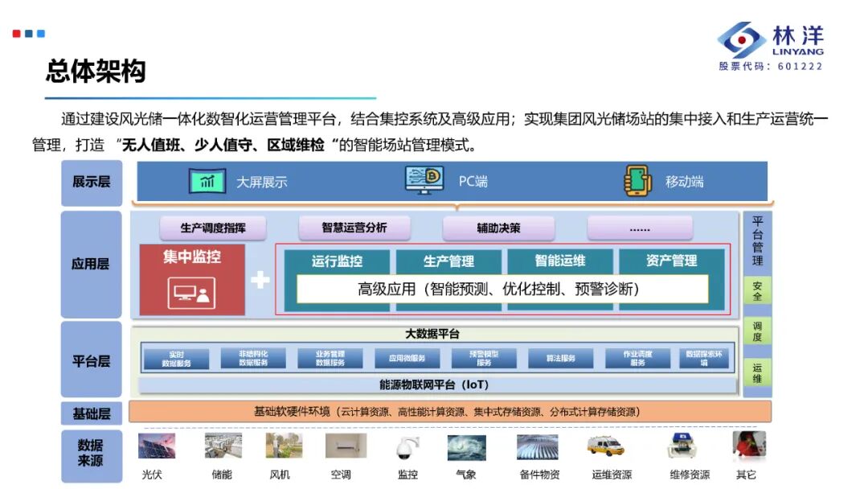Click the green 安全 box
The image size is (868, 489).
[758, 291]
